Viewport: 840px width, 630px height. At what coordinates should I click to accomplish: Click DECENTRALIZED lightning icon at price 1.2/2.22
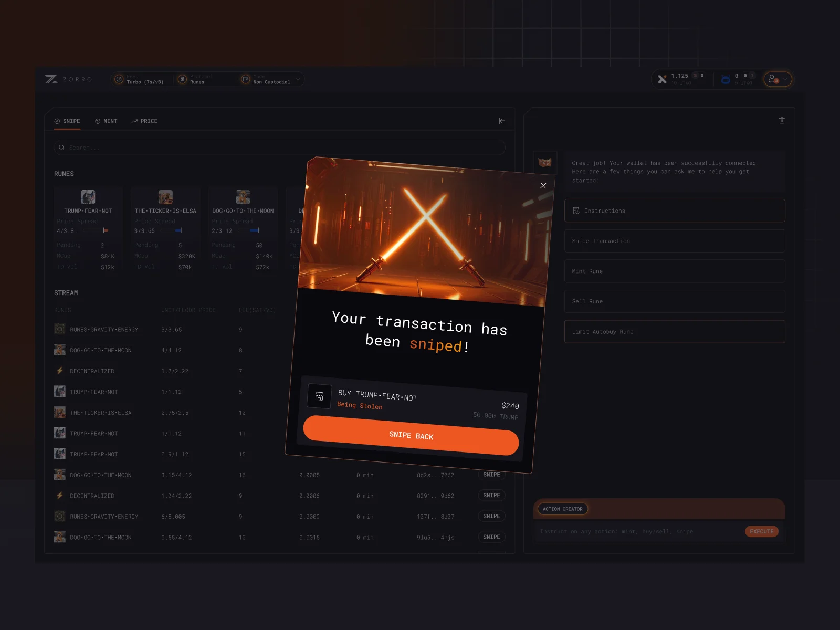[x=60, y=371]
